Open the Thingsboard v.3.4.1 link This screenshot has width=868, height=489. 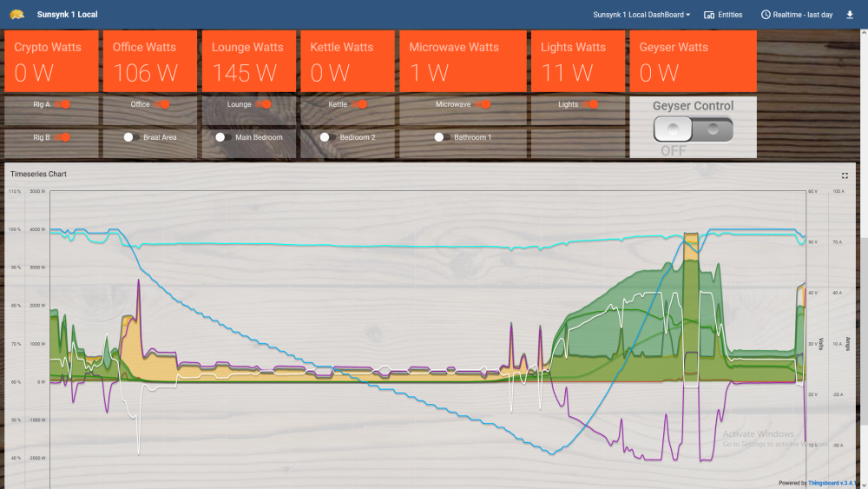point(832,483)
